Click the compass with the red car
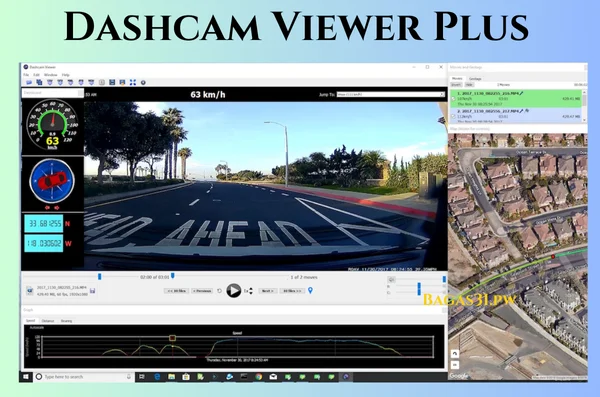The image size is (600, 397). (x=52, y=180)
